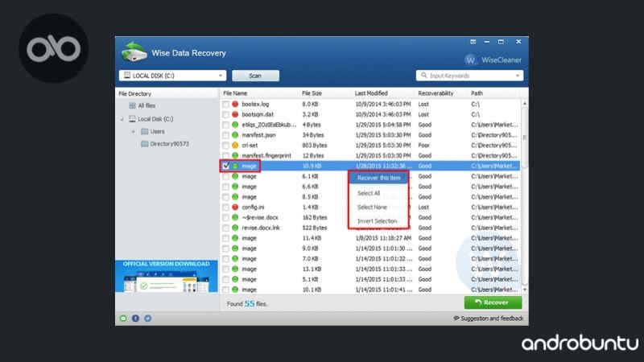
Task: Click the magnifier icon in the keyword search
Action: point(424,76)
